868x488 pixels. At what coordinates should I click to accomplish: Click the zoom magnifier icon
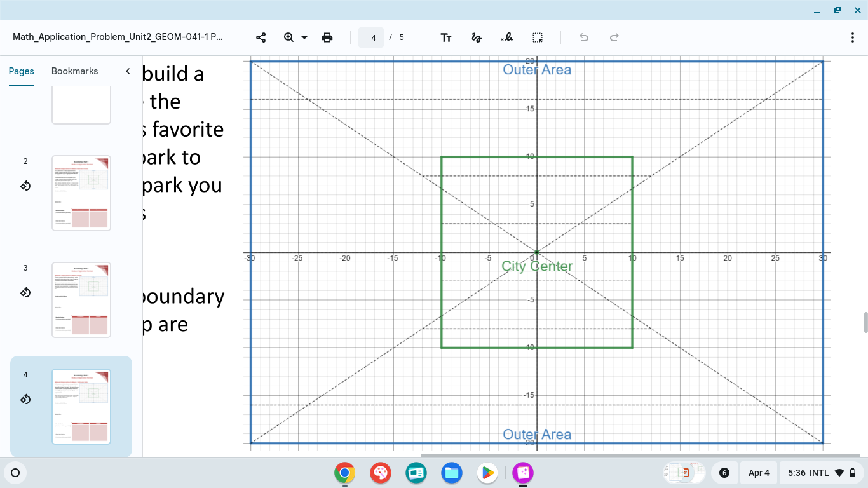pos(289,37)
